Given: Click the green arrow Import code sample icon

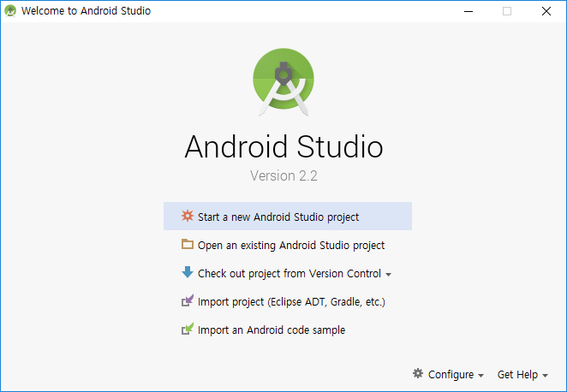Looking at the screenshot, I should (x=188, y=329).
